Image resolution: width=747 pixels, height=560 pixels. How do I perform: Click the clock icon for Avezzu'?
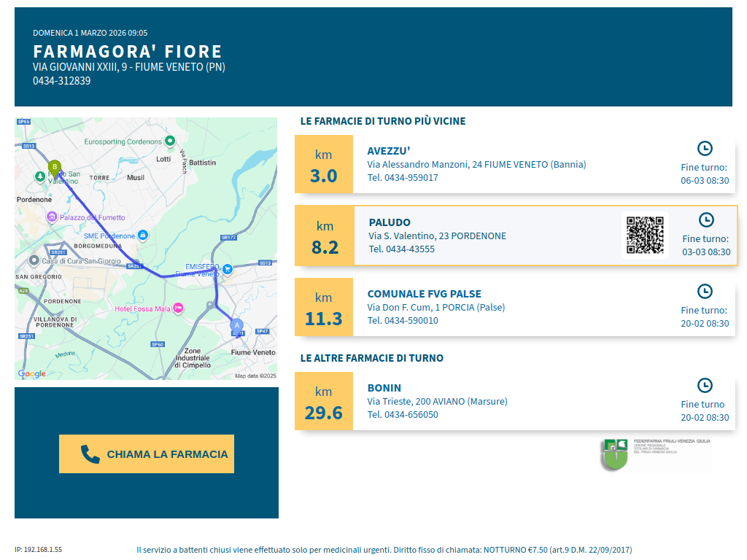pos(705,148)
